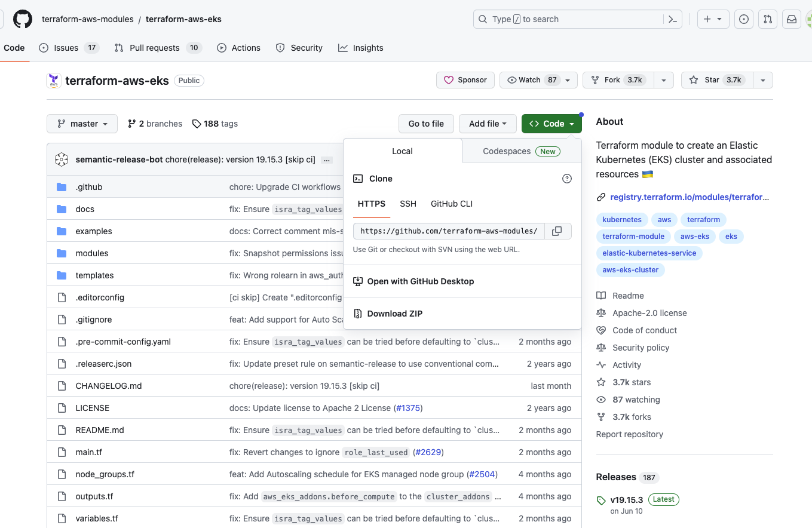812x528 pixels.
Task: Click the file icon next to main.tf
Action: pos(62,452)
